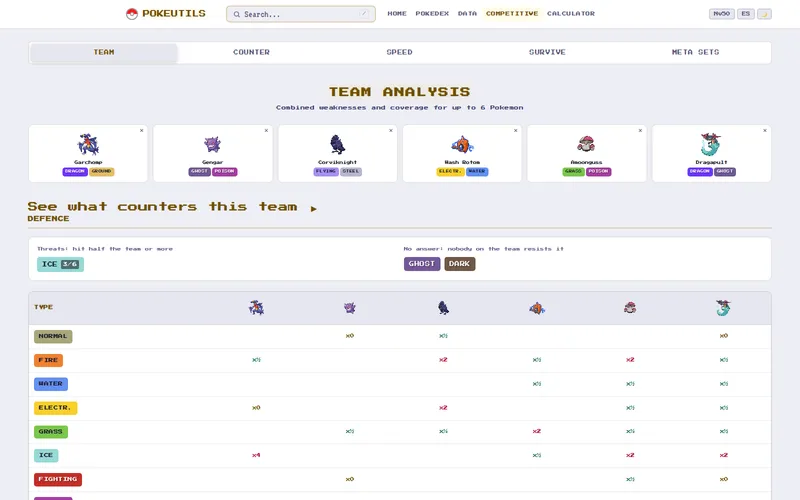Screen dimensions: 800x500
Task: Switch to the META SETS tab
Action: point(695,53)
